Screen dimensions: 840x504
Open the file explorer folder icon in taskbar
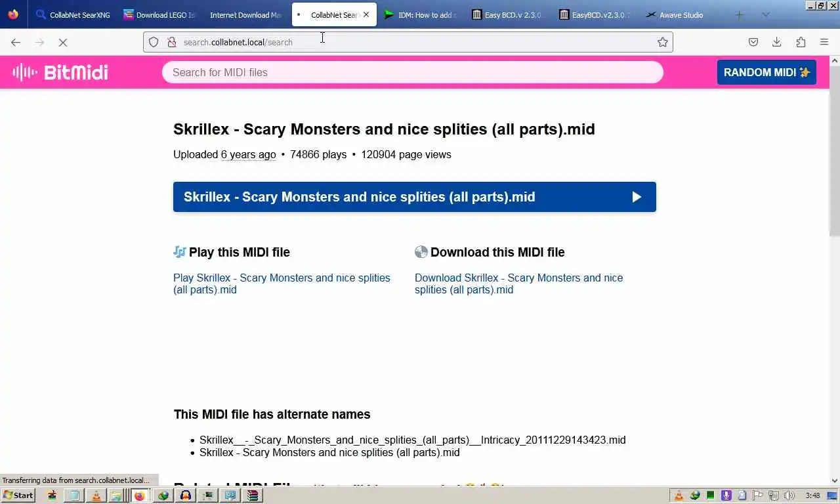pyautogui.click(x=116, y=495)
